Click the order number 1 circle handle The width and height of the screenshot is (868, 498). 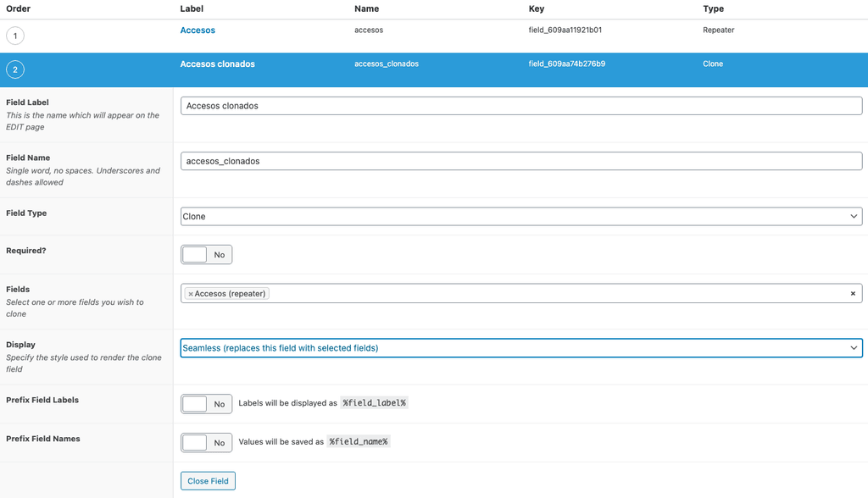(x=15, y=36)
